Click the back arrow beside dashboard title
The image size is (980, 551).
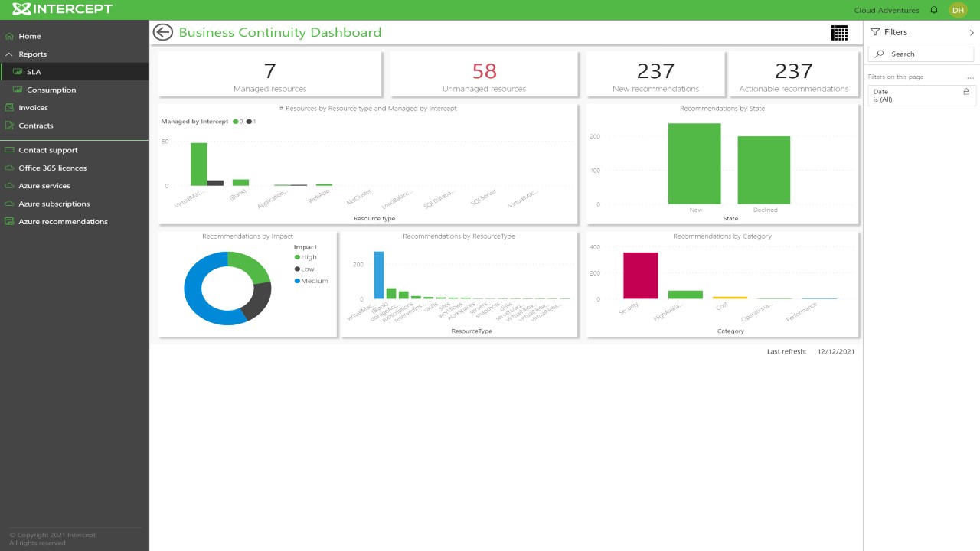(x=162, y=32)
